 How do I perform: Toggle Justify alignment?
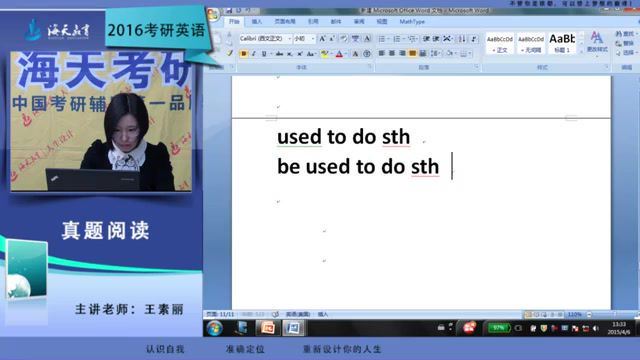click(413, 53)
